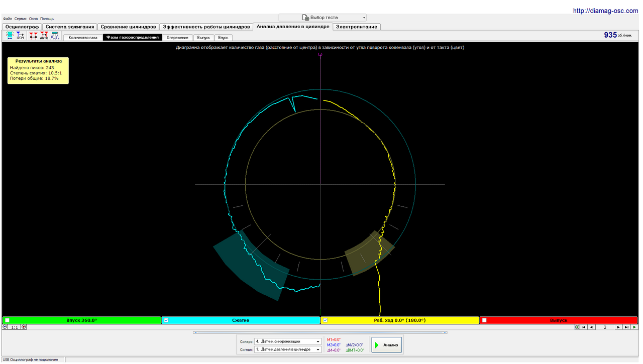Click the Анализ button

click(x=386, y=345)
